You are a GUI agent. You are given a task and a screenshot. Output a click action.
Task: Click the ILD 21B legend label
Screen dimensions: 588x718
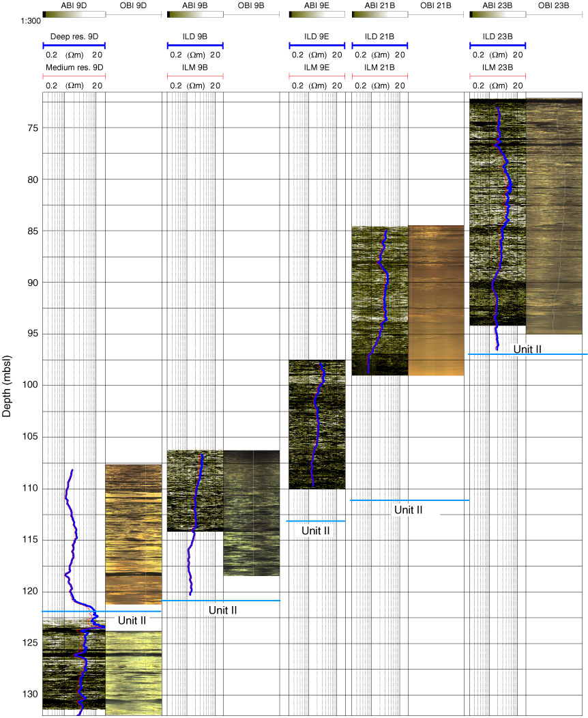pos(380,36)
